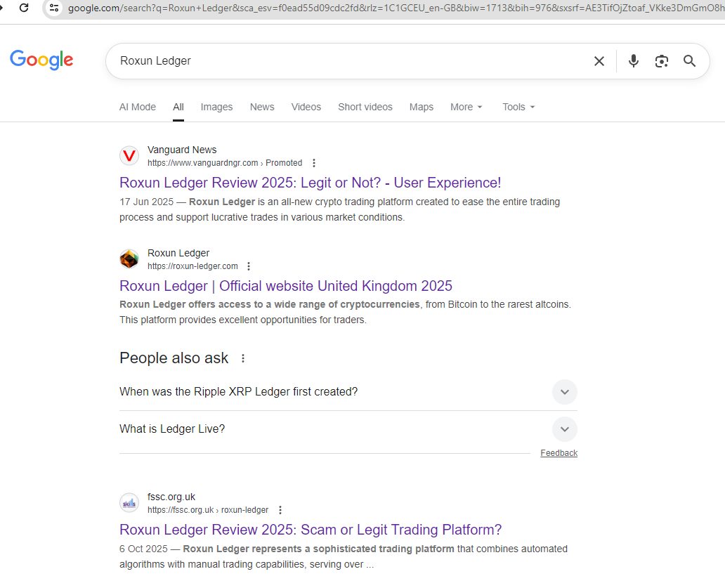Screen dimensions: 725x588
Task: Switch to News tab
Action: pyautogui.click(x=262, y=107)
